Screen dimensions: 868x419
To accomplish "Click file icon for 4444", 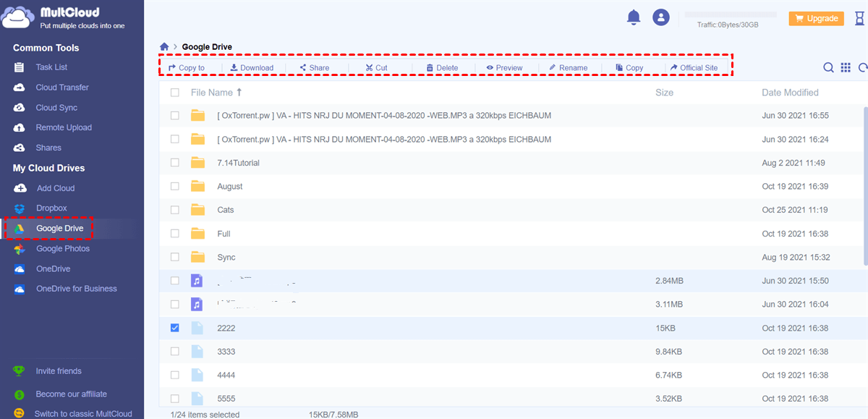I will tap(197, 375).
